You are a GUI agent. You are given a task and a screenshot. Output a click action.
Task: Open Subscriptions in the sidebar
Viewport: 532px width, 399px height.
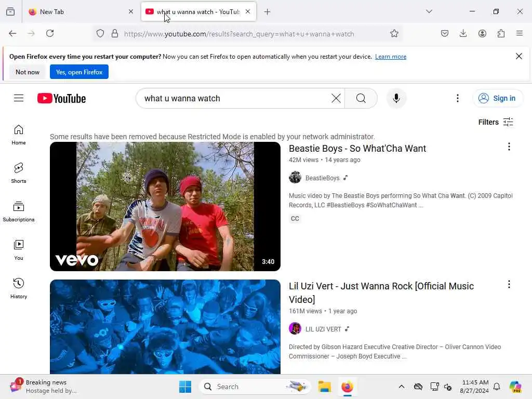[x=19, y=211]
